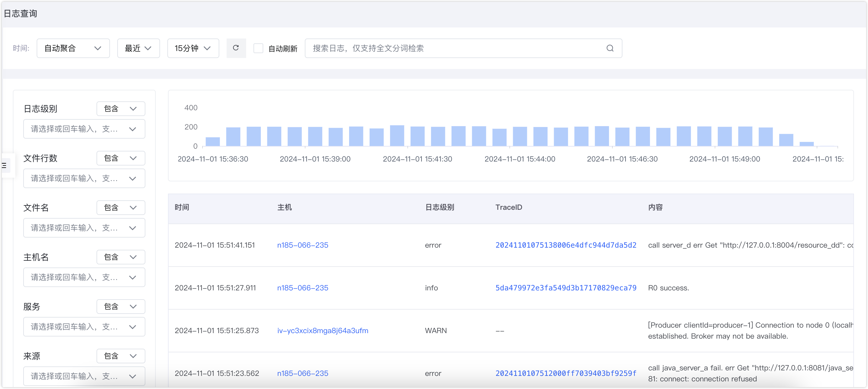Click timestamp 2024-11-01 15:51:25.873
868x389 pixels.
click(x=217, y=331)
